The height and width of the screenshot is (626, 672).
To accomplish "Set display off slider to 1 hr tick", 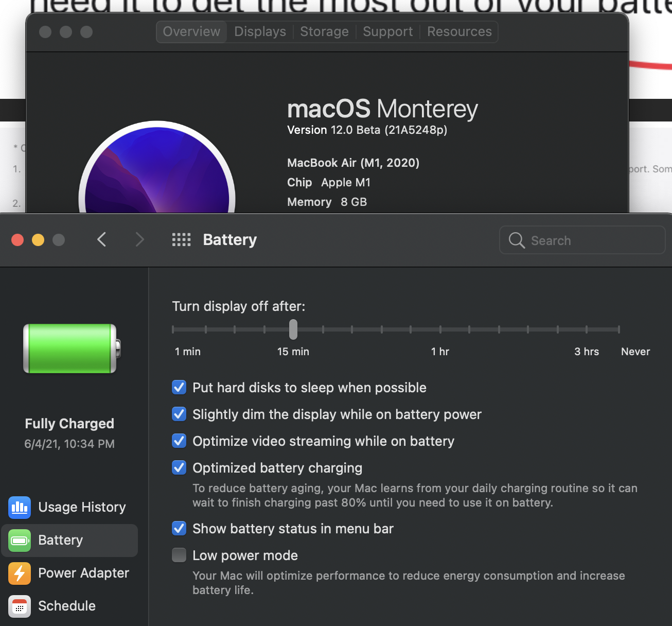I will point(440,329).
